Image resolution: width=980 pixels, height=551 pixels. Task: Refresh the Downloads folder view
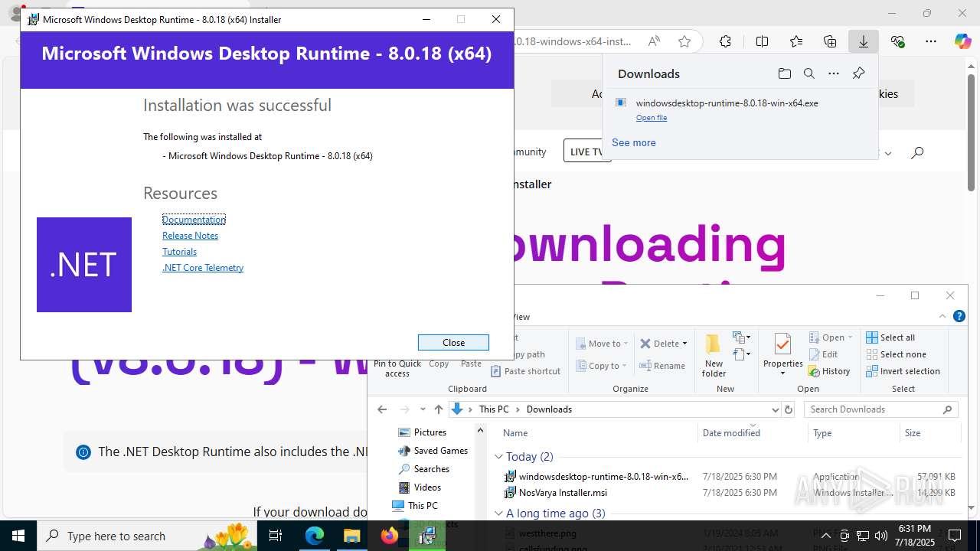tap(789, 409)
